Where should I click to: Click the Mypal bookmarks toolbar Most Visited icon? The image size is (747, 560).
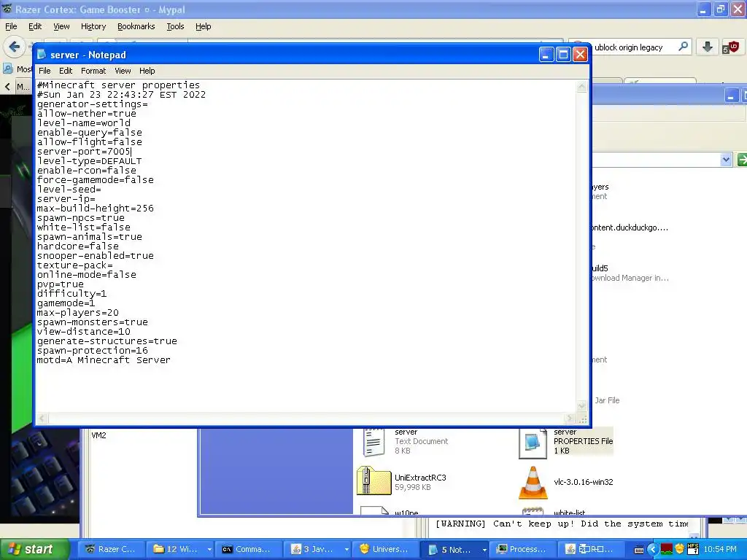pos(8,69)
